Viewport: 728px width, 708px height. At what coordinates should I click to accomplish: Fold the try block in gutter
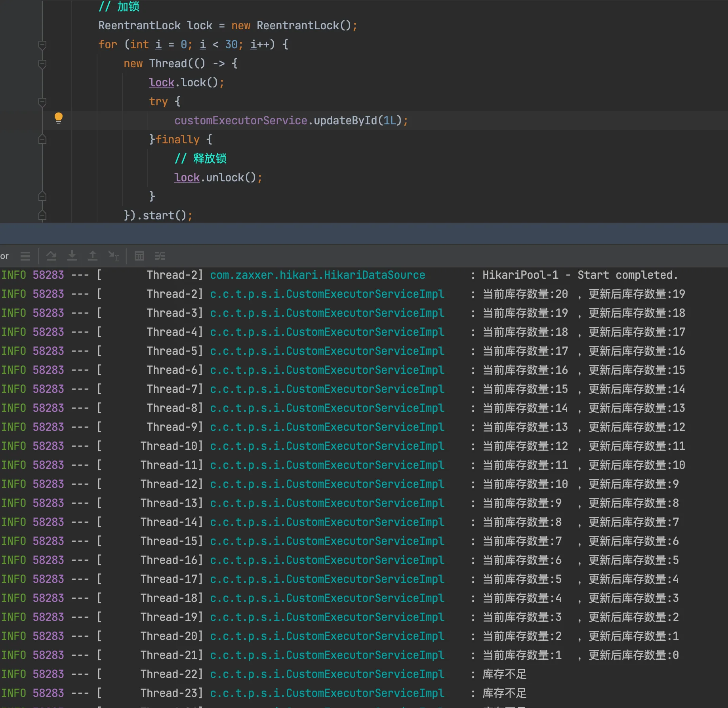[42, 102]
